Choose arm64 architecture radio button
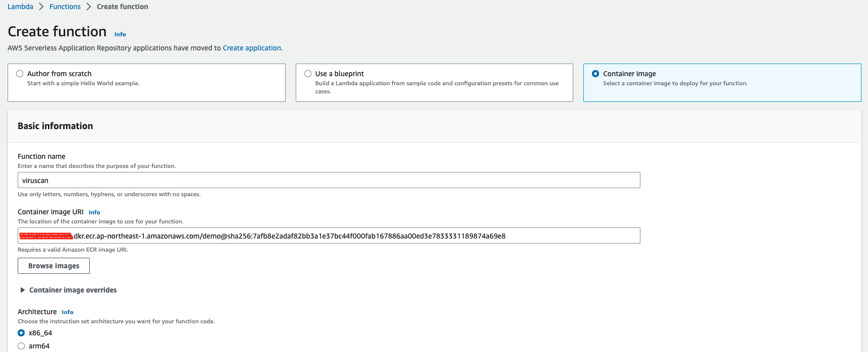The image size is (868, 352). click(21, 346)
